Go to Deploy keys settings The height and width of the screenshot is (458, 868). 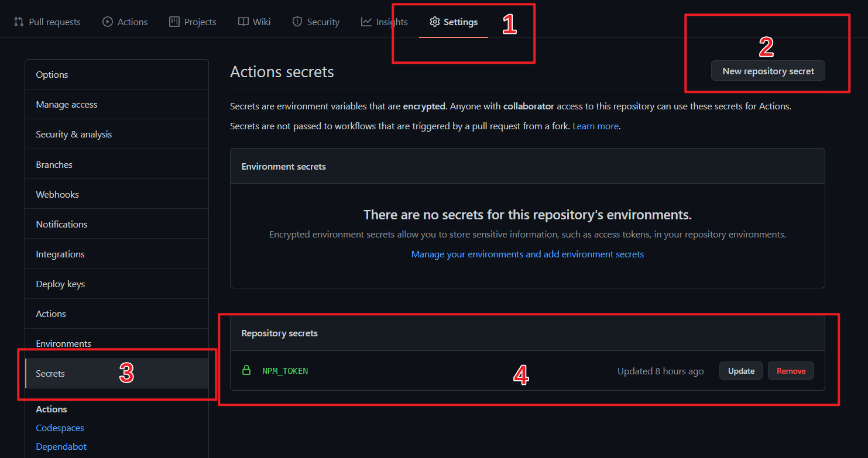[60, 284]
